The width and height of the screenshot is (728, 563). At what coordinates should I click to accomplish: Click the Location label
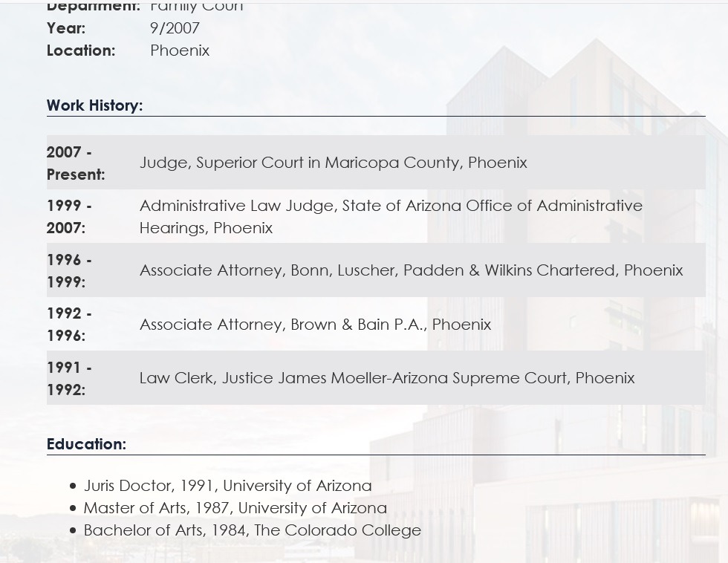click(x=81, y=51)
